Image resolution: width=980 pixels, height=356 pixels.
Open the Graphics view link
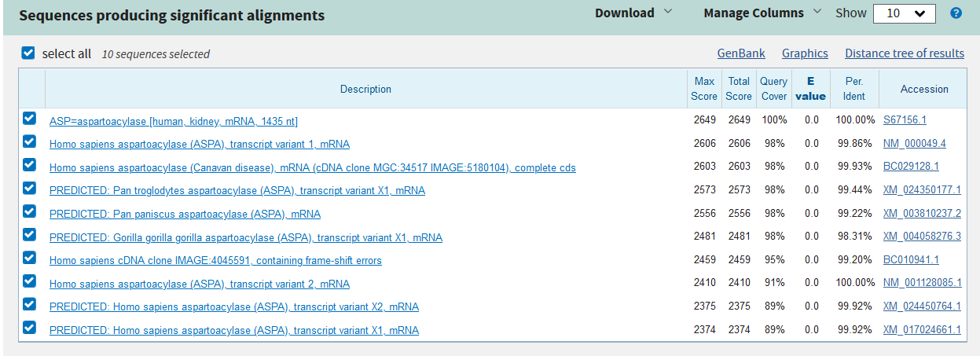pos(805,53)
